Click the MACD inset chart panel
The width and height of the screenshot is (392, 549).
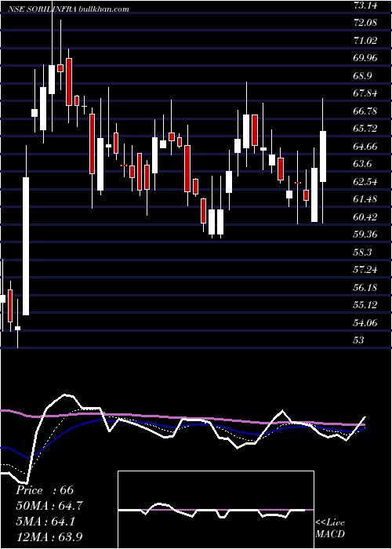[216, 510]
